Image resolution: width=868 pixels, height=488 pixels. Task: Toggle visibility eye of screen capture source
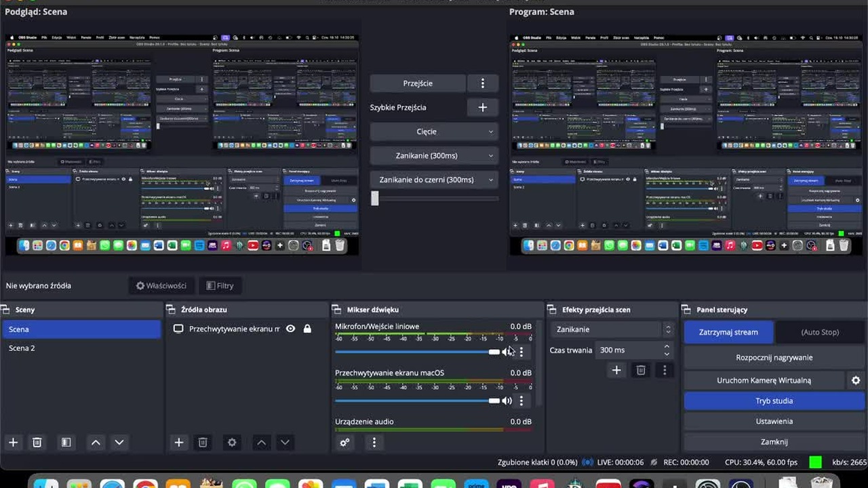coord(290,329)
